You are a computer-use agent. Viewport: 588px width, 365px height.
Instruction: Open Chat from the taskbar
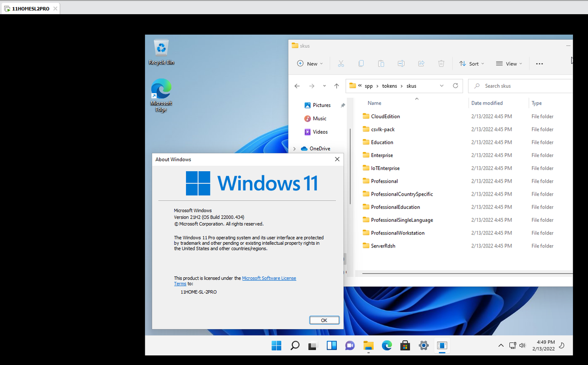[350, 346]
